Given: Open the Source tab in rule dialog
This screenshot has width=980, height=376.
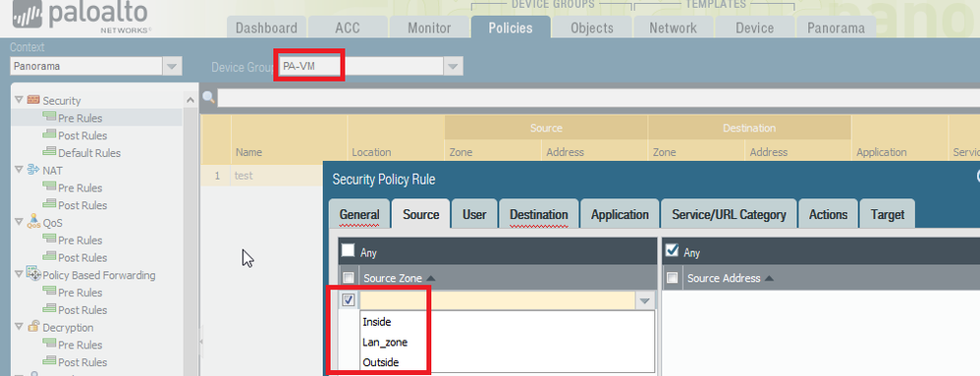Looking at the screenshot, I should click(x=420, y=214).
